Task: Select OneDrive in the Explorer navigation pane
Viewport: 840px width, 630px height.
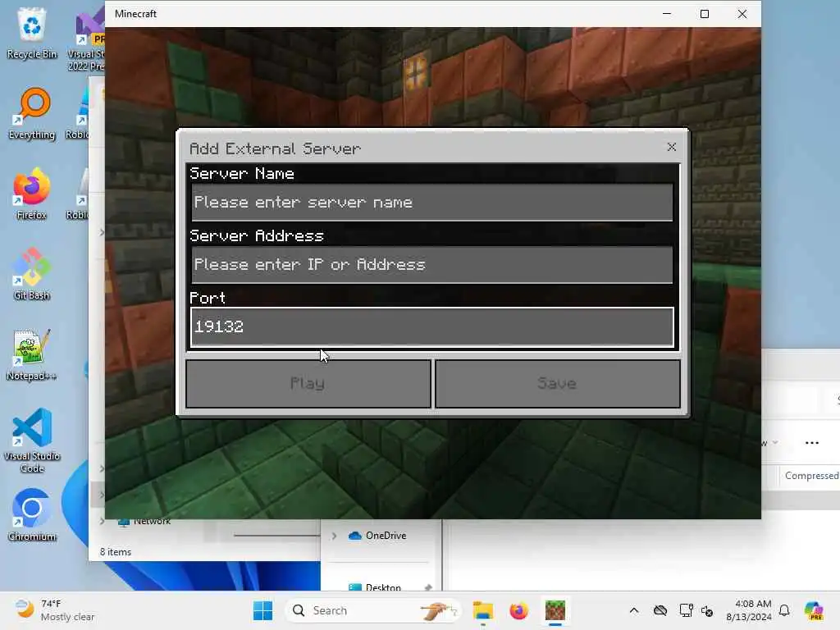Action: [377, 536]
